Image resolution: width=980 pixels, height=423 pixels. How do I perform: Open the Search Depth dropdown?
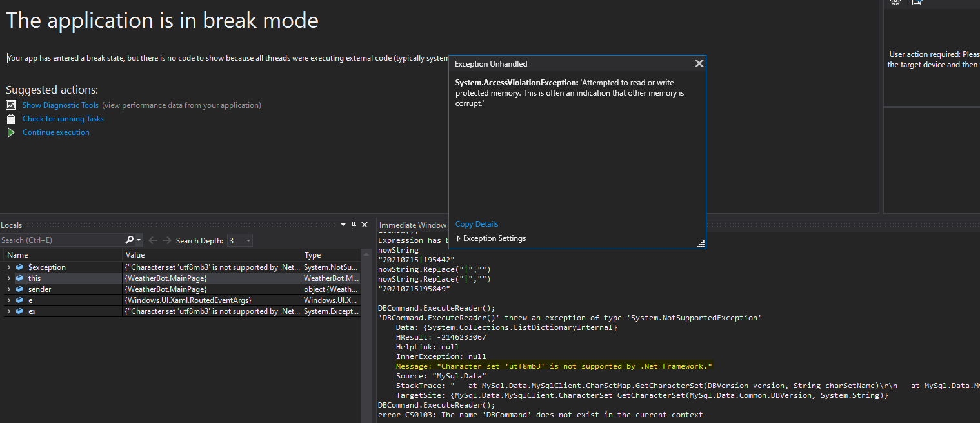pyautogui.click(x=248, y=241)
